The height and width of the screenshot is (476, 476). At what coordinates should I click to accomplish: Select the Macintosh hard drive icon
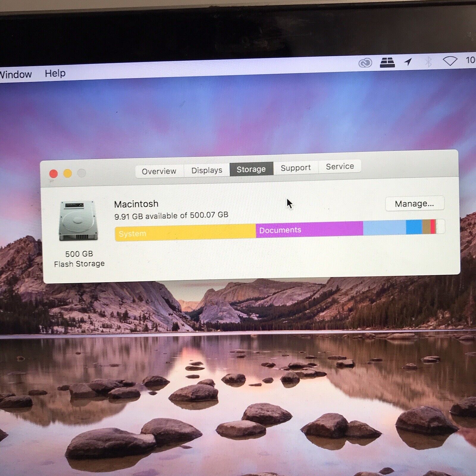(79, 221)
